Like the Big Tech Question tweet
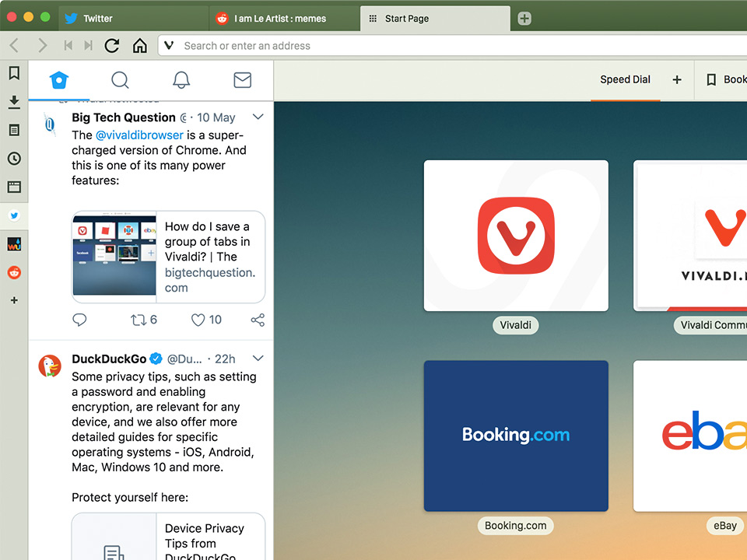The image size is (747, 560). (x=206, y=320)
